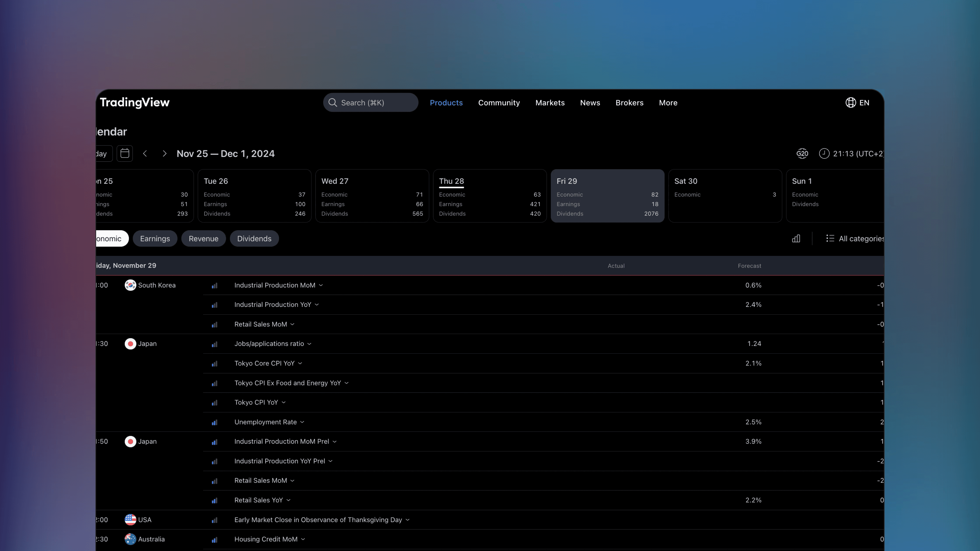Enable the Dividends category filter
Screen dimensions: 980x551
[254, 238]
